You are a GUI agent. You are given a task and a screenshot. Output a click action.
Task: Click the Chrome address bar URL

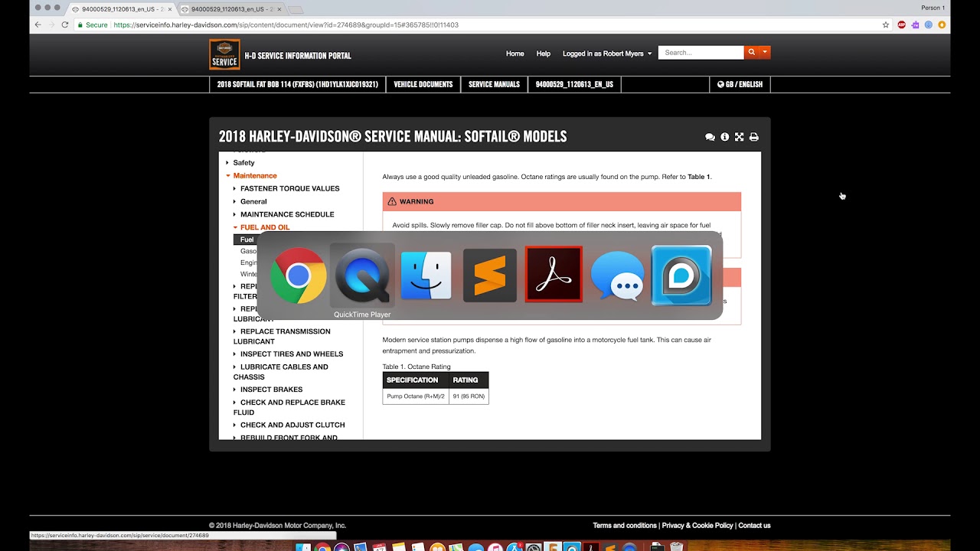tap(286, 24)
